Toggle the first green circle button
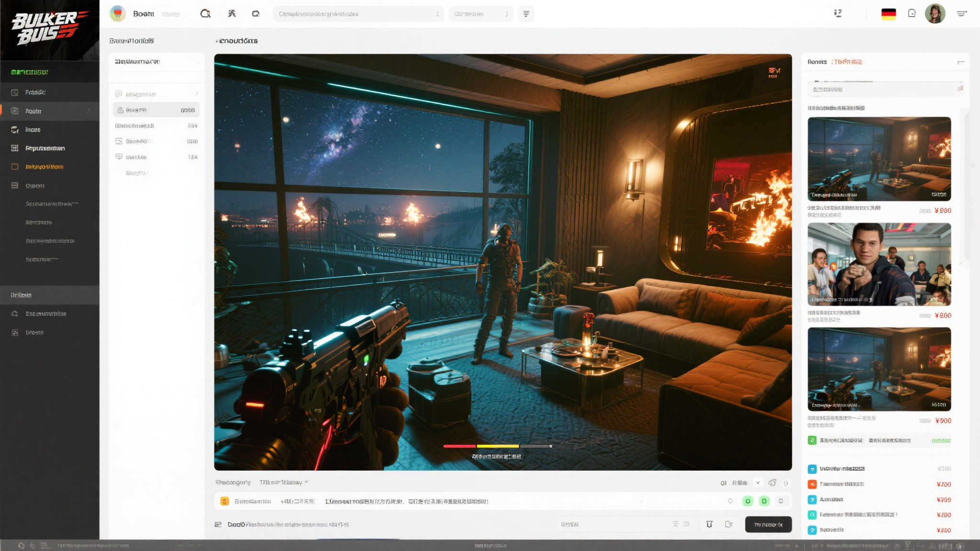 [747, 501]
